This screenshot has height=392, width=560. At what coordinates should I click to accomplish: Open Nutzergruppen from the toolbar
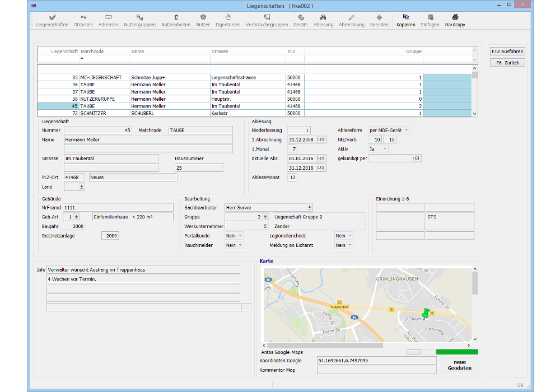(139, 21)
